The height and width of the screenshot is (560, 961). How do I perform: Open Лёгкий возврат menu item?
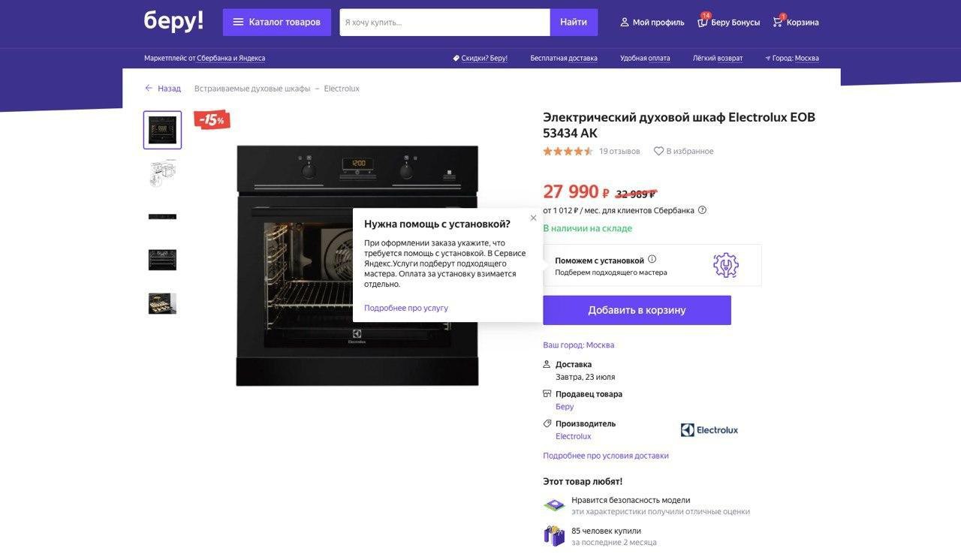point(718,58)
